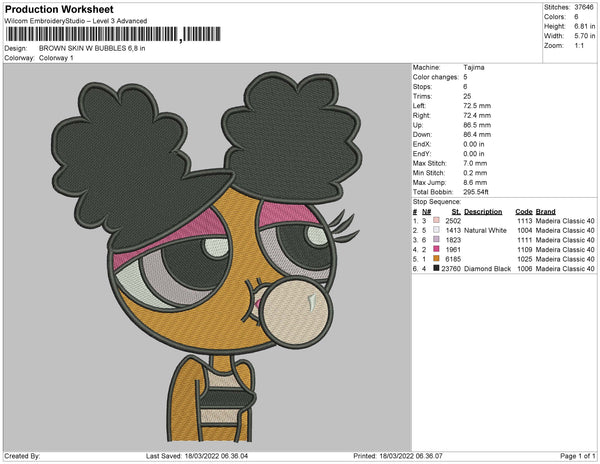Click the light pink swatch for thread 2502
Viewport: 600px width, 464px height.
click(x=436, y=220)
